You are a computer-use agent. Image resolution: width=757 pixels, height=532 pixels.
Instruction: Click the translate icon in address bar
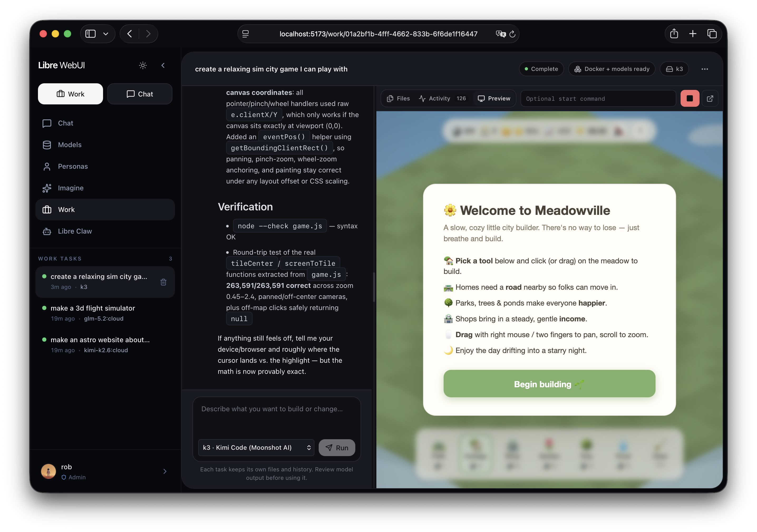click(501, 34)
